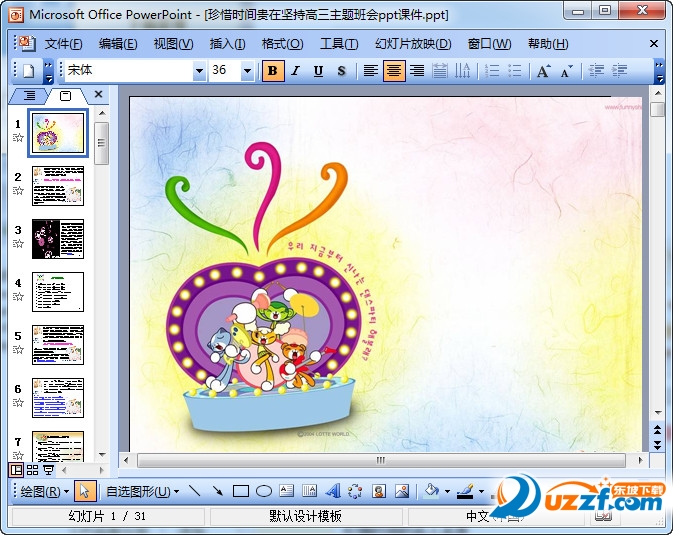Increase font size with large A
The height and width of the screenshot is (535, 673).
(543, 71)
